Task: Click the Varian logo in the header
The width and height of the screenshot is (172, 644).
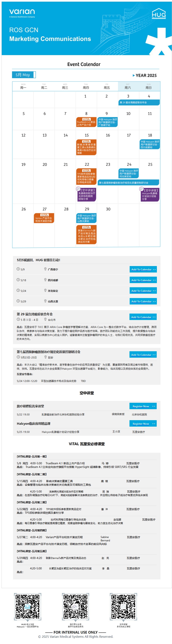Action: [x=22, y=13]
